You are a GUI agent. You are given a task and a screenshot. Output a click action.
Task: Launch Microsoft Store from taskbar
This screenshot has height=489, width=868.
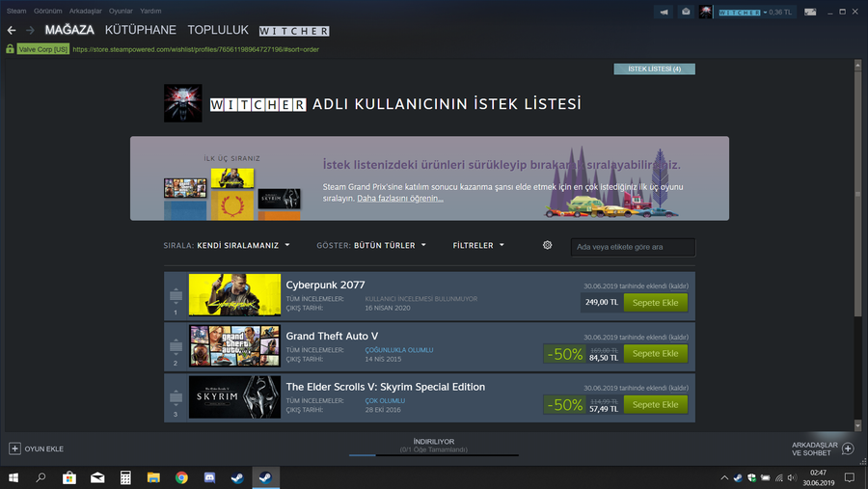pos(69,477)
